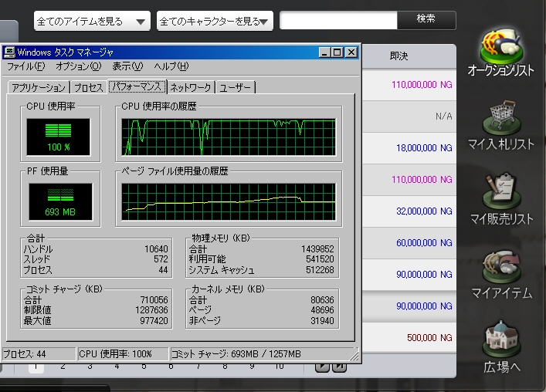This screenshot has height=392, width=546.
Task: Switch to the ネットワーク tab
Action: tap(191, 87)
